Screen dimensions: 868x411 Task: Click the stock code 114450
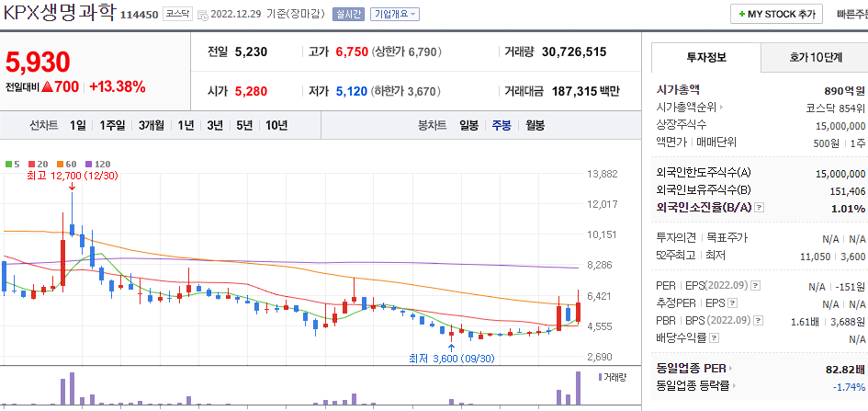point(139,15)
